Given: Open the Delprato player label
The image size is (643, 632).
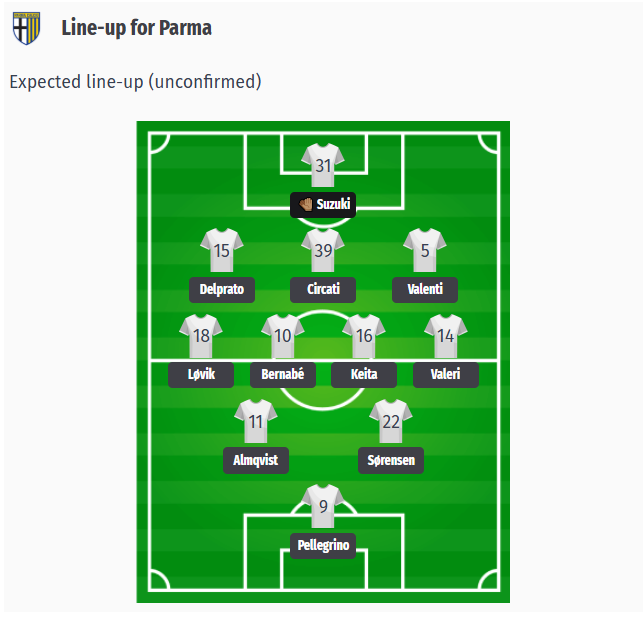Looking at the screenshot, I should click(222, 290).
